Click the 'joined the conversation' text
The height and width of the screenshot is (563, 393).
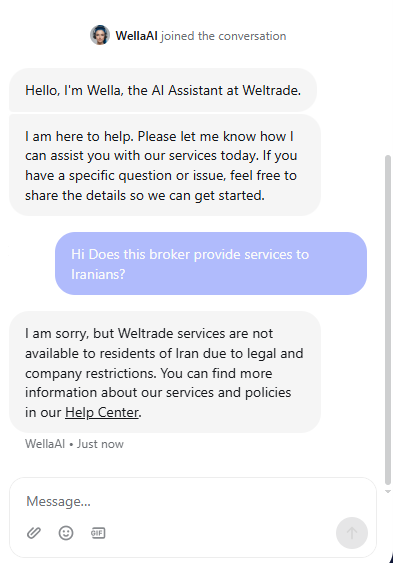point(223,36)
